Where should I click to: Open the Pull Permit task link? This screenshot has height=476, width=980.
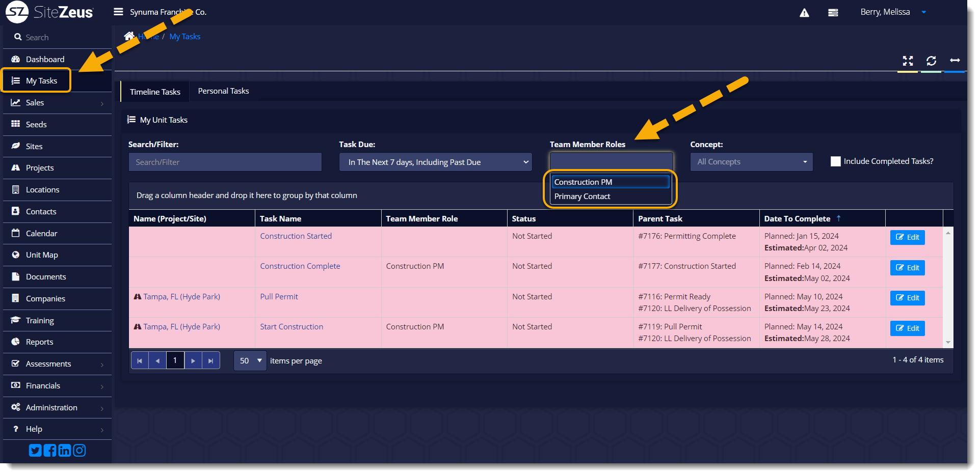tap(279, 297)
